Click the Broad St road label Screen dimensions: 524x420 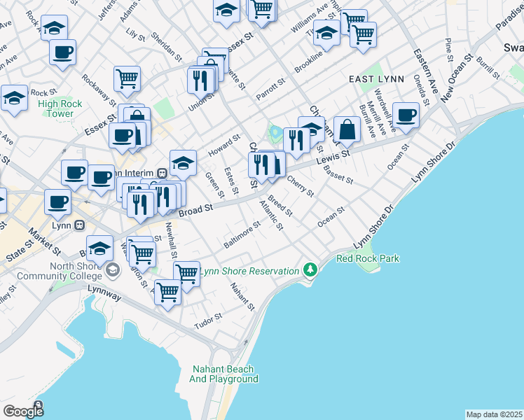(195, 210)
